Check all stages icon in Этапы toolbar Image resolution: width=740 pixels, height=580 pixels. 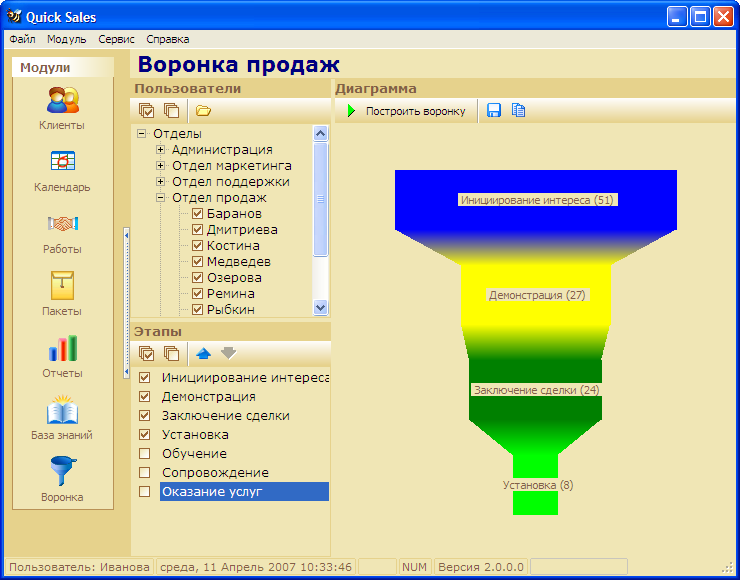[x=146, y=353]
